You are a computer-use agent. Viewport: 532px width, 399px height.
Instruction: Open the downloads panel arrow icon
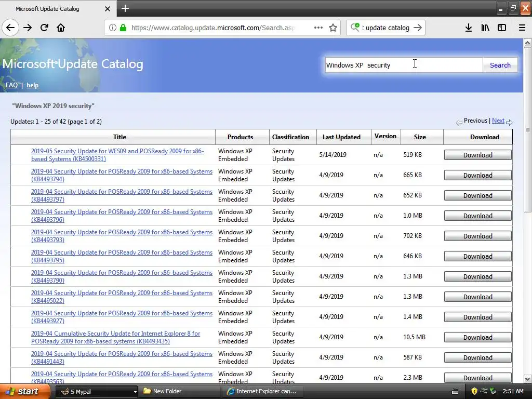[469, 28]
